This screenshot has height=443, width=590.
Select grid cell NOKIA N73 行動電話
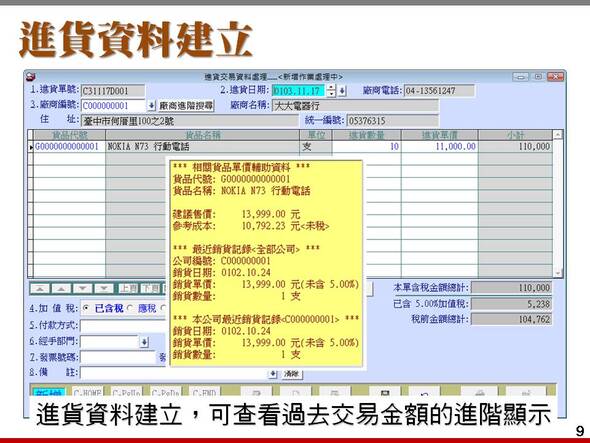(202, 146)
